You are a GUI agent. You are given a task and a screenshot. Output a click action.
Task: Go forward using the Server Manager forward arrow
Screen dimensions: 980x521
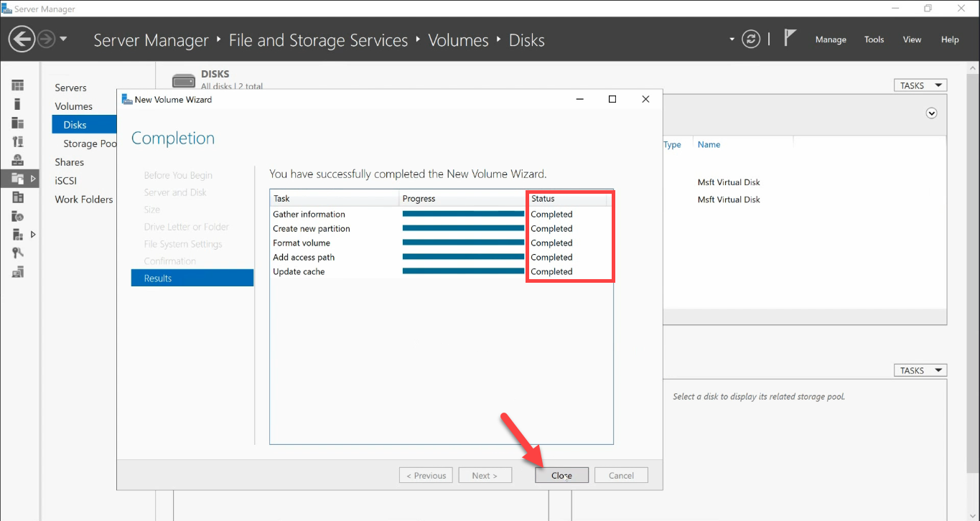coord(46,39)
